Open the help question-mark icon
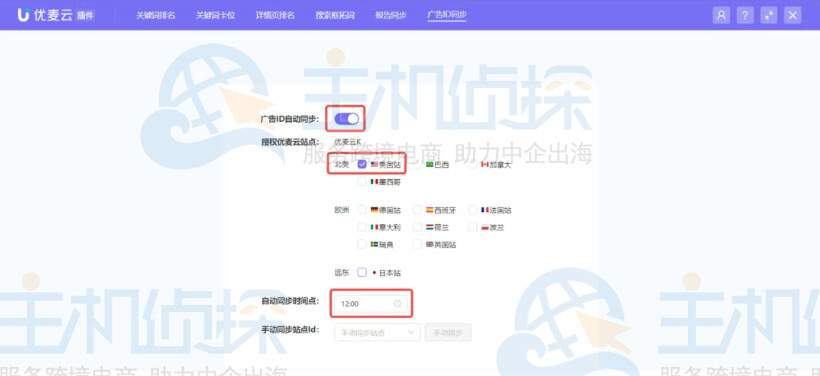 pos(745,15)
